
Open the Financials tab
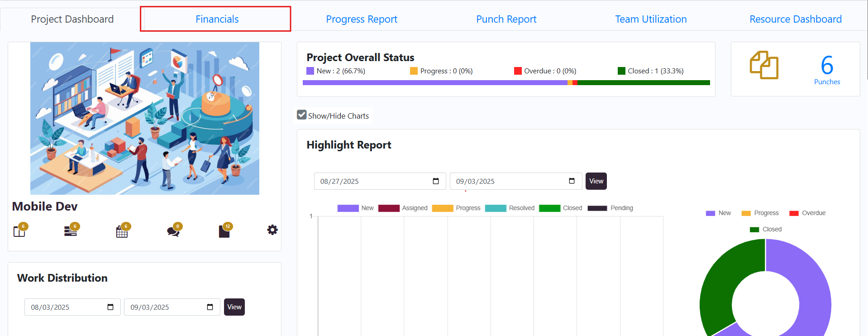pos(217,19)
